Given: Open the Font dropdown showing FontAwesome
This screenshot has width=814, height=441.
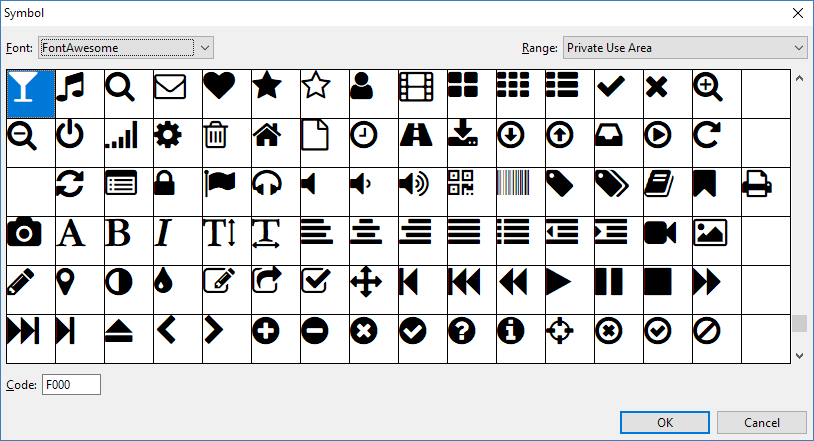Looking at the screenshot, I should pos(126,48).
